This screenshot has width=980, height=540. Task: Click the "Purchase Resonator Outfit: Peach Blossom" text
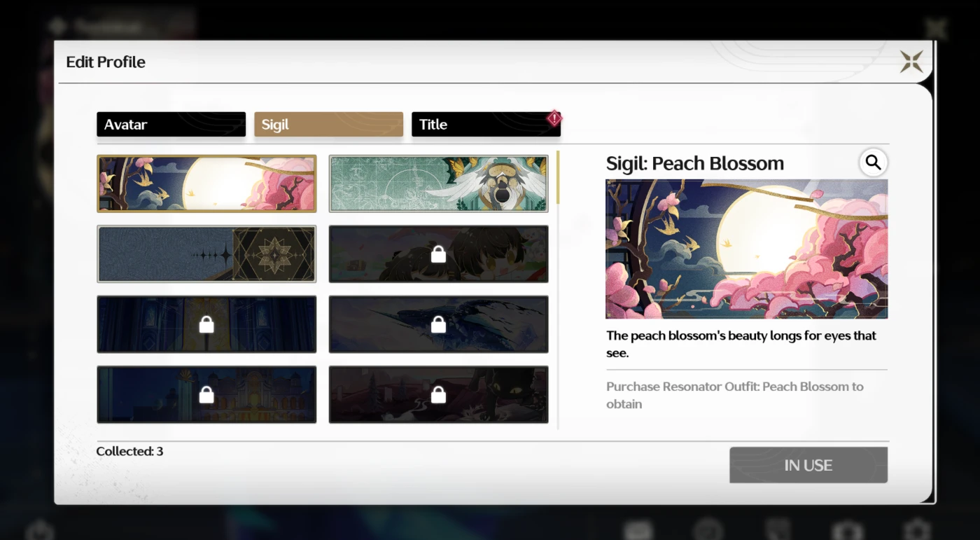735,395
